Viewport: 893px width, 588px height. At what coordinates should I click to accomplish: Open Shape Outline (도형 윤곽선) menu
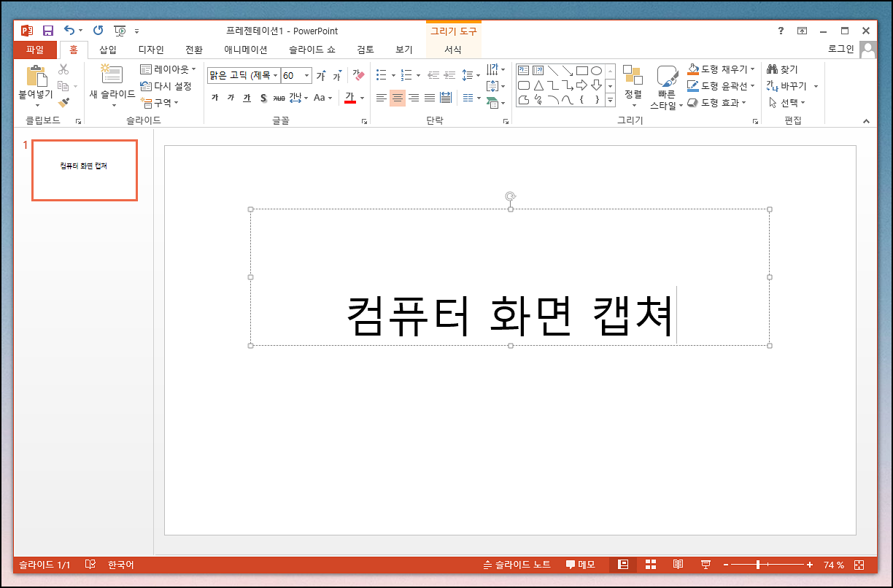point(722,86)
